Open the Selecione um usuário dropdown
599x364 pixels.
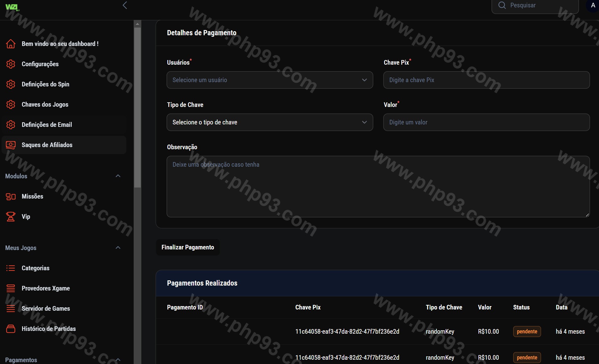coord(269,80)
